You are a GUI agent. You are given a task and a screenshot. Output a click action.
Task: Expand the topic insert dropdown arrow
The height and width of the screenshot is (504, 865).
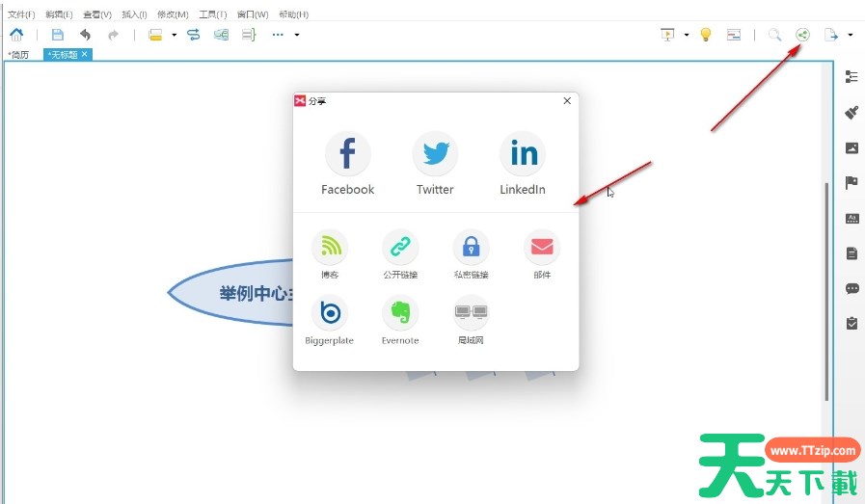(x=175, y=36)
